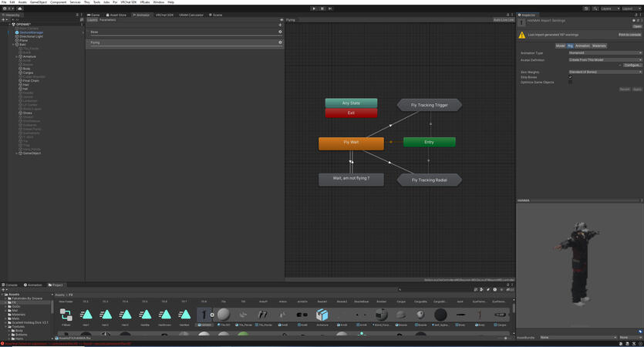Image resolution: width=644 pixels, height=347 pixels.
Task: Toggle the Auto Live Link button
Action: (504, 20)
